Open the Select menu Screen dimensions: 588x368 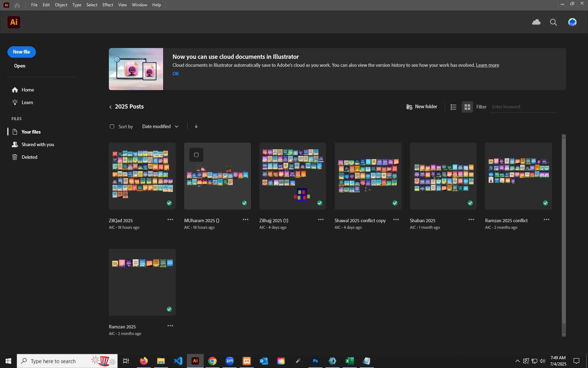pyautogui.click(x=92, y=5)
